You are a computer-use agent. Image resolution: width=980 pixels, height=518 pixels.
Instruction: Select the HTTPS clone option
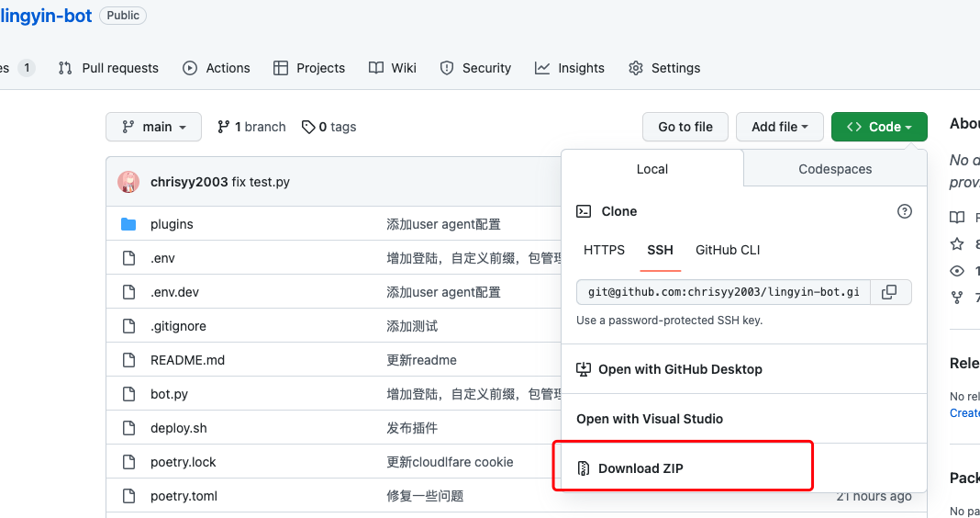tap(604, 250)
